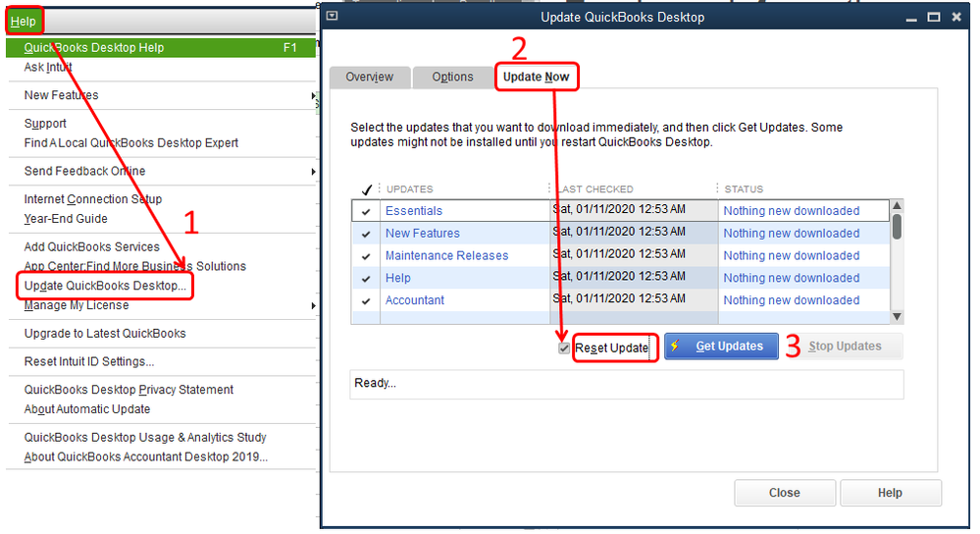Uncheck the New Features update row
Image resolution: width=980 pixels, height=534 pixels.
coord(366,234)
